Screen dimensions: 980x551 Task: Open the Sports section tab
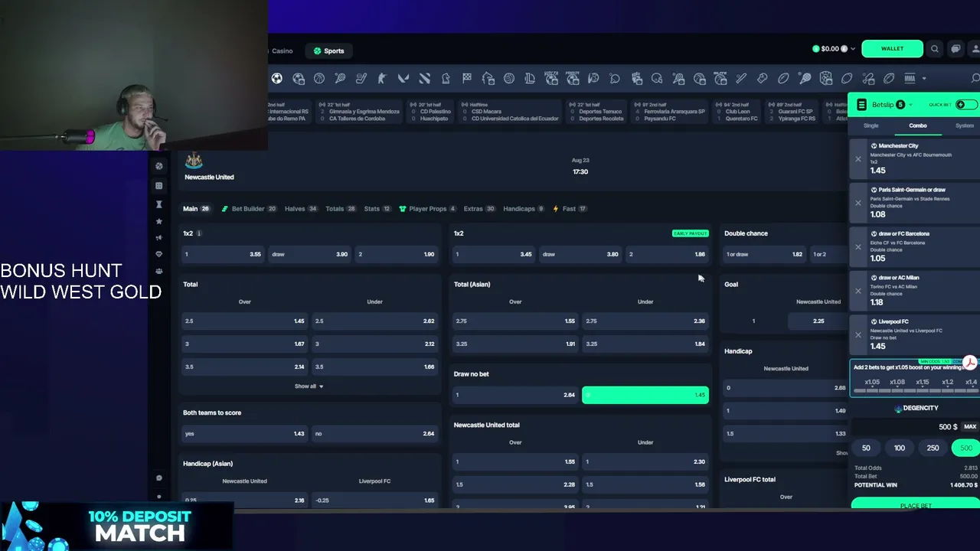(328, 51)
